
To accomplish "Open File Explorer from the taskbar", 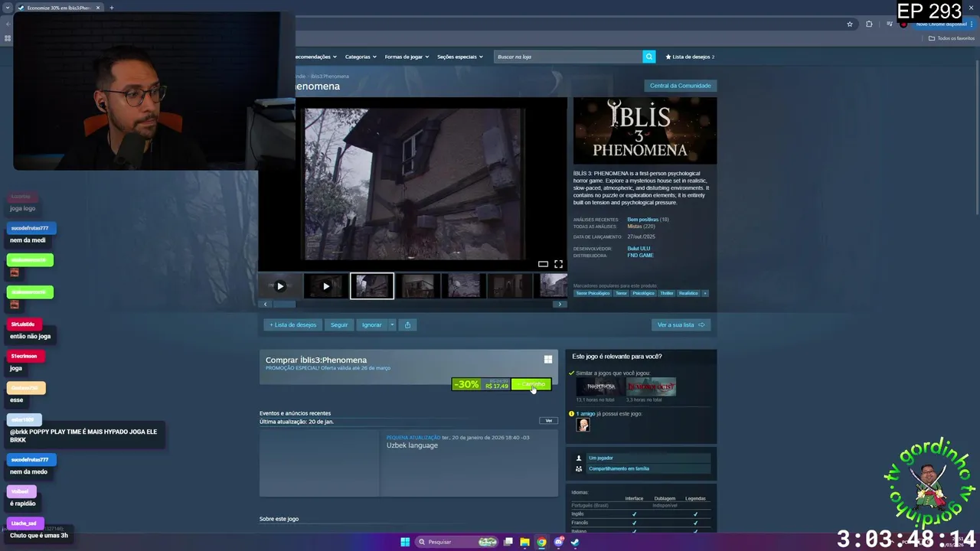I will click(524, 542).
